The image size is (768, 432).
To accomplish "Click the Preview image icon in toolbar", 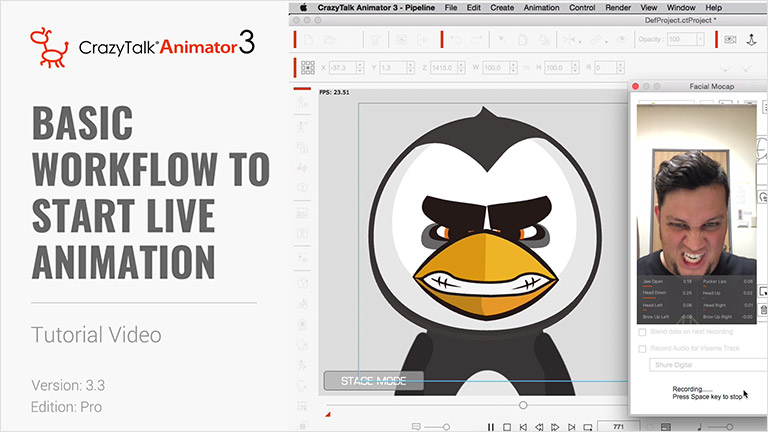I will click(x=401, y=40).
